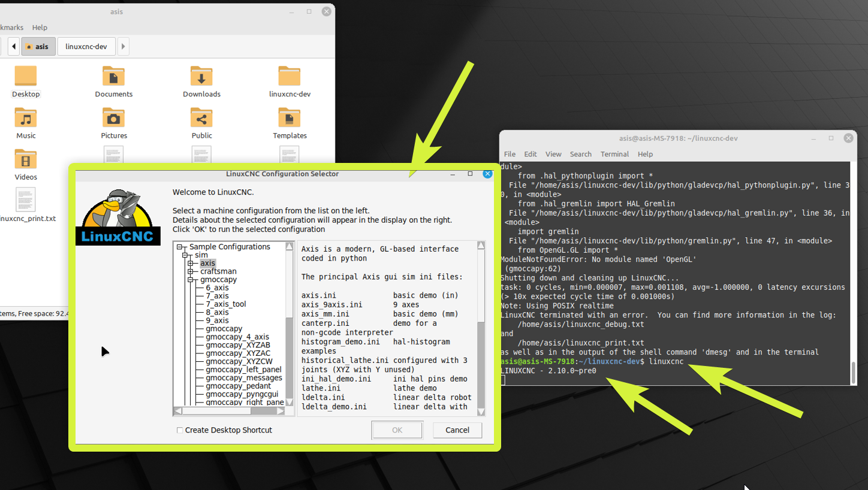Click 'axis_9axis.ini' in the description pane

coord(331,305)
